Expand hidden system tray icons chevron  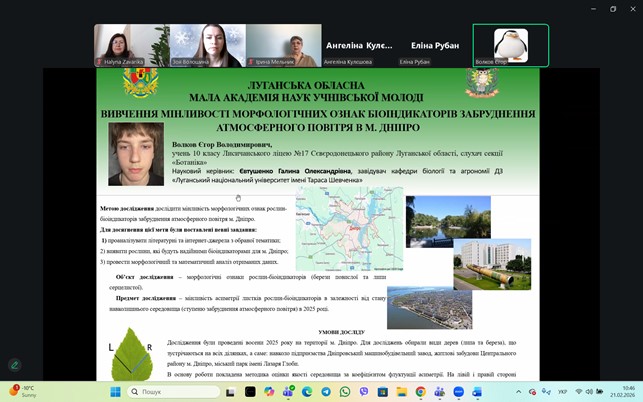point(518,392)
